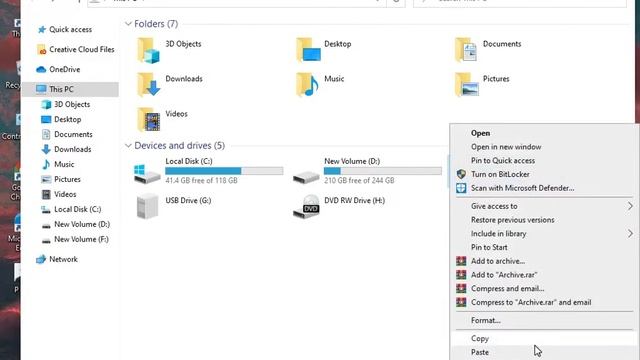Select the DVD RW Drive (H:) icon
The image size is (640, 360).
point(307,207)
